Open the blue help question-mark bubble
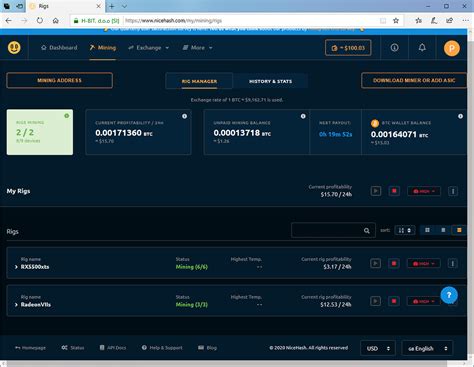This screenshot has width=474, height=367. (x=449, y=295)
